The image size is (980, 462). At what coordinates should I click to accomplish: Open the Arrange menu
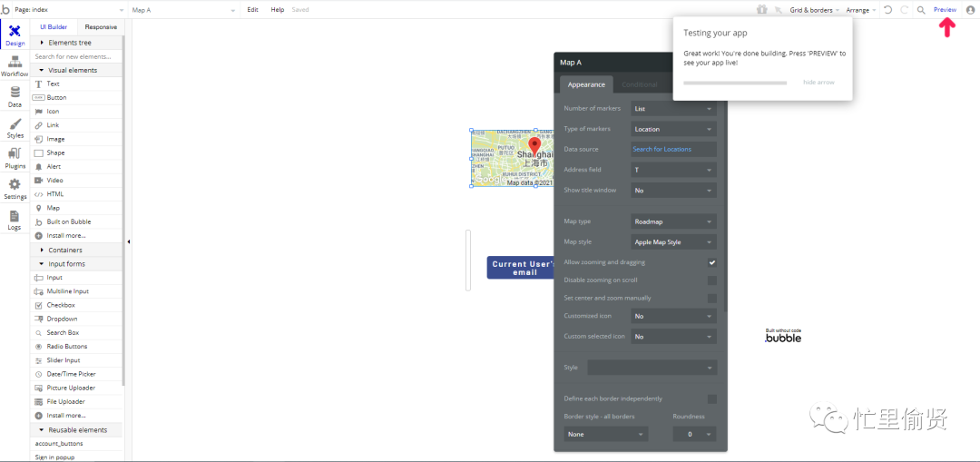coord(860,11)
